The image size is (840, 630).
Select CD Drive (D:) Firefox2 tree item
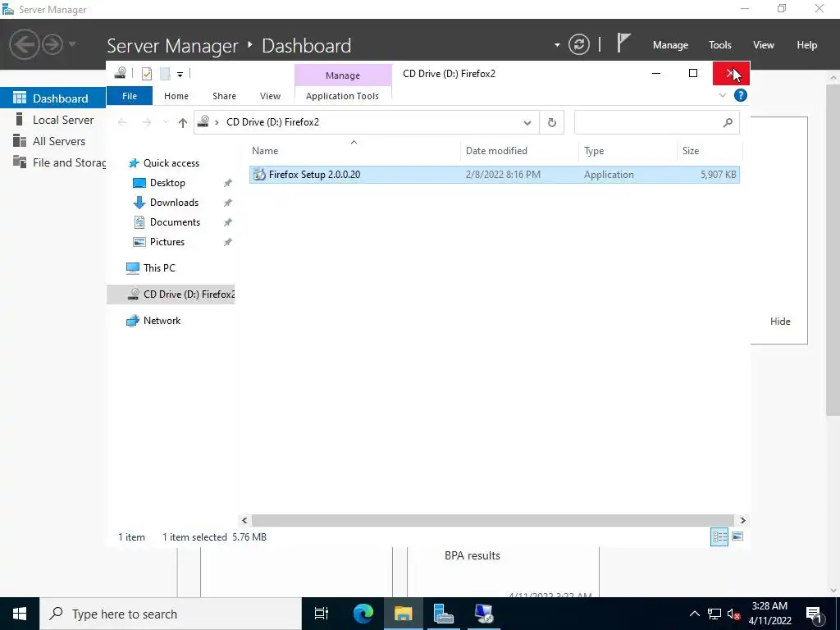tap(171, 294)
